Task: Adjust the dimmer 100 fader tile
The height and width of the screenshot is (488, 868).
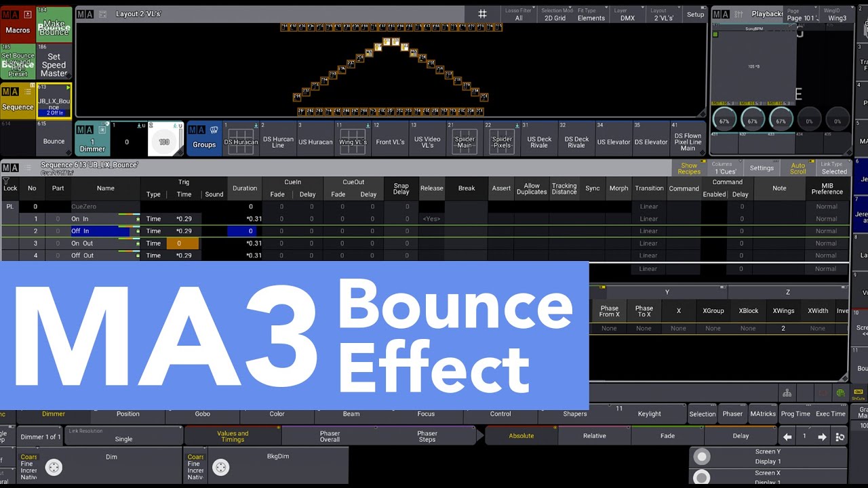Action: (165, 140)
